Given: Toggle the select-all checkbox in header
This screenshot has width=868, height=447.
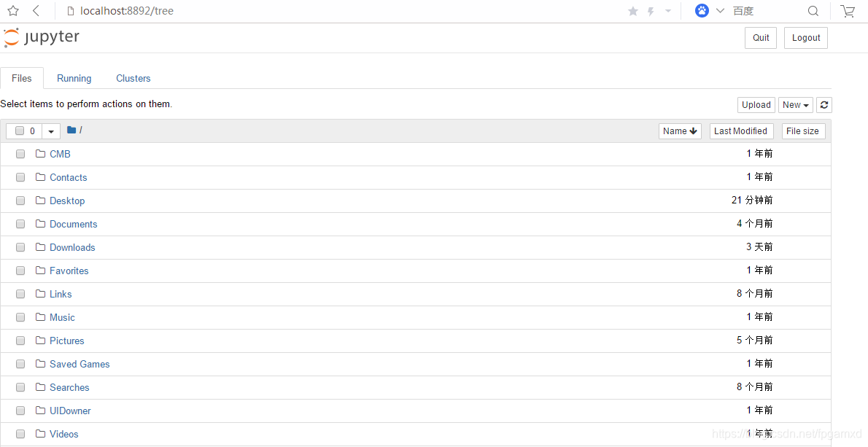Looking at the screenshot, I should [20, 131].
